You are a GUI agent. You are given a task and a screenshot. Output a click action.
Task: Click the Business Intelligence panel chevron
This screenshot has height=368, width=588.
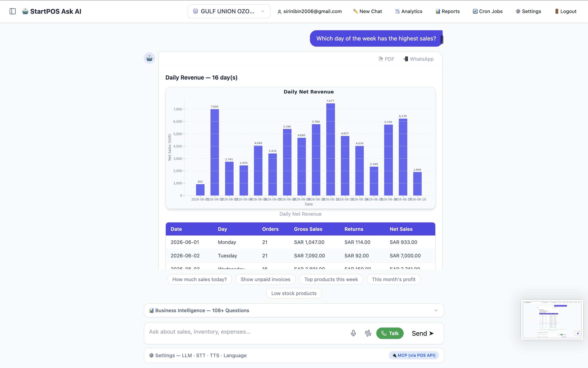coord(436,310)
